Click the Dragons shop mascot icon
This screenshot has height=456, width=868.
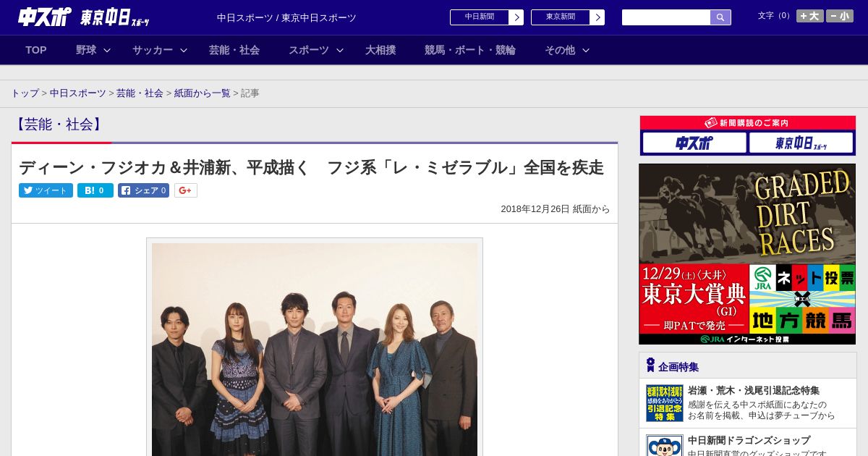664,445
